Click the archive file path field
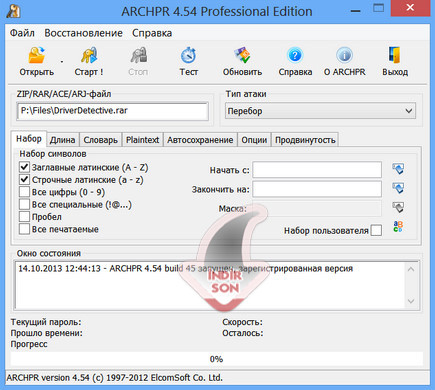 click(x=112, y=111)
